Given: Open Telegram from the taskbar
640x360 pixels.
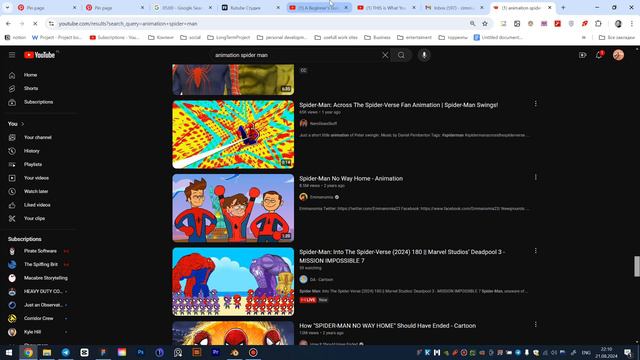Looking at the screenshot, I should (66, 352).
